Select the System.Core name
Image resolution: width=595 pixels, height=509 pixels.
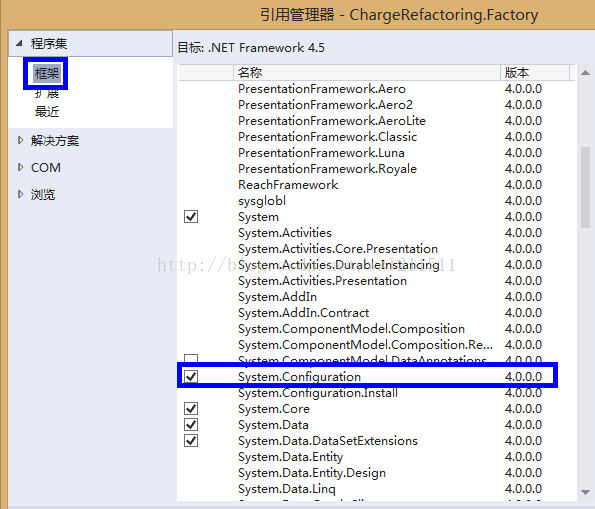pos(274,409)
